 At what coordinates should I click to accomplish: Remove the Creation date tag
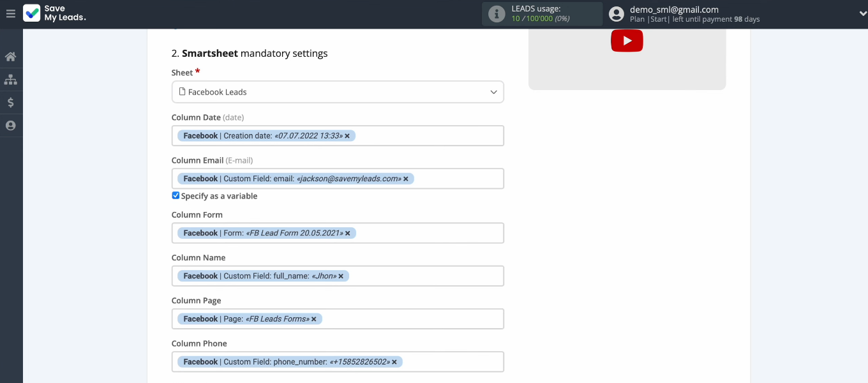coord(347,136)
